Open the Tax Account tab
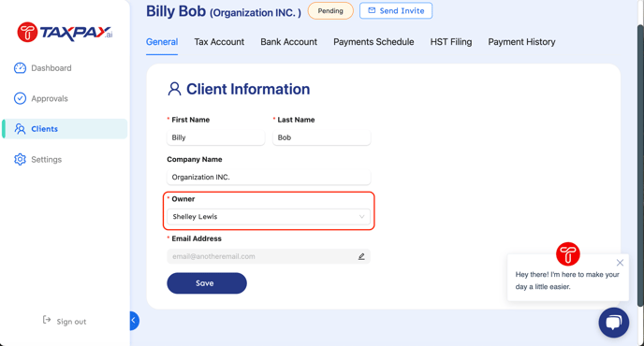Image resolution: width=644 pixels, height=346 pixels. [219, 42]
